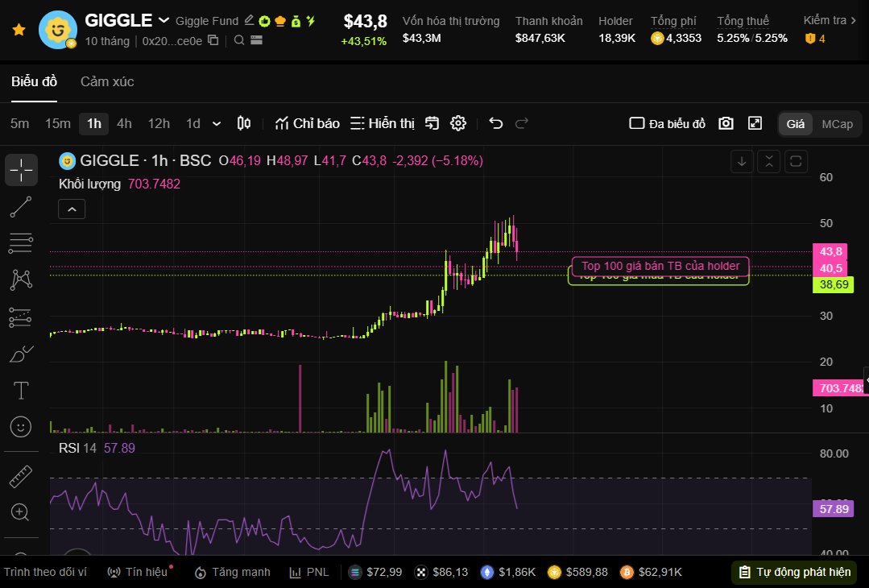This screenshot has height=588, width=869.
Task: Select the 5m timeframe
Action: 19,123
